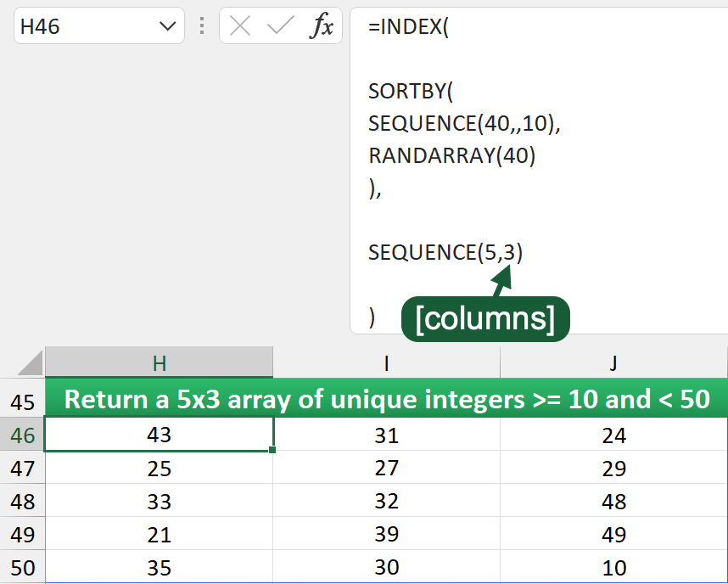
Task: Open the Insert Function fx dialog
Action: point(322,26)
